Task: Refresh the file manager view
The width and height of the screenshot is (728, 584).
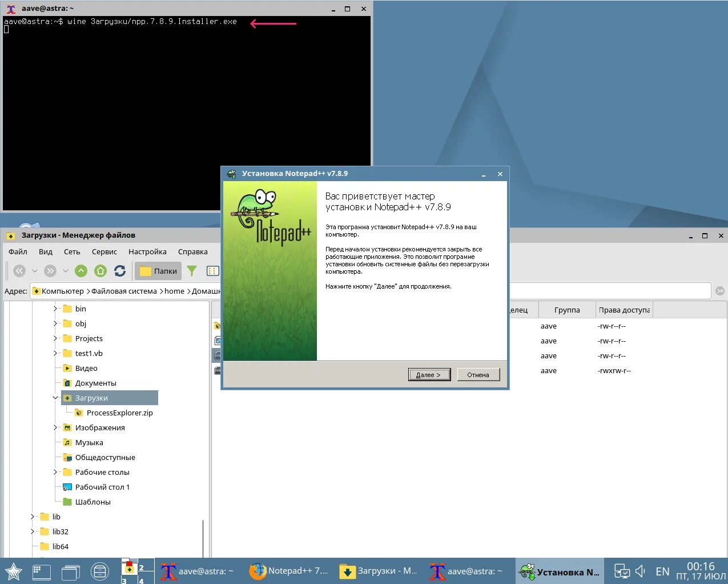Action: (x=120, y=271)
